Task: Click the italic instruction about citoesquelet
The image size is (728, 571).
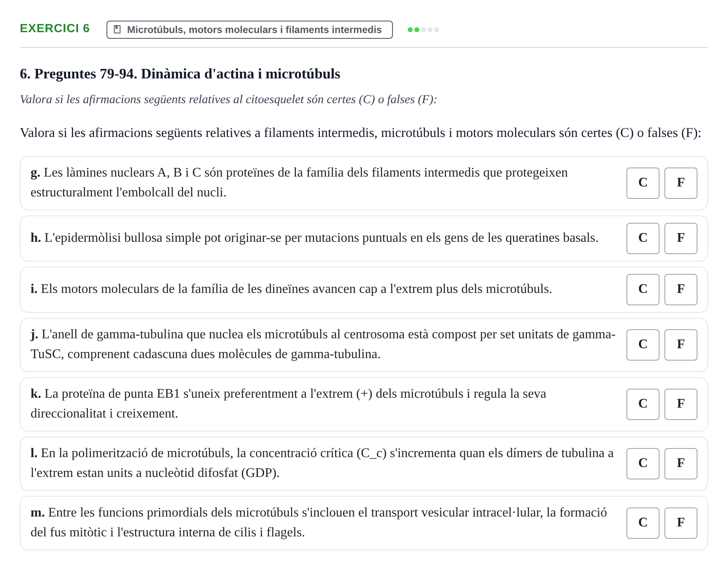Action: (x=228, y=99)
